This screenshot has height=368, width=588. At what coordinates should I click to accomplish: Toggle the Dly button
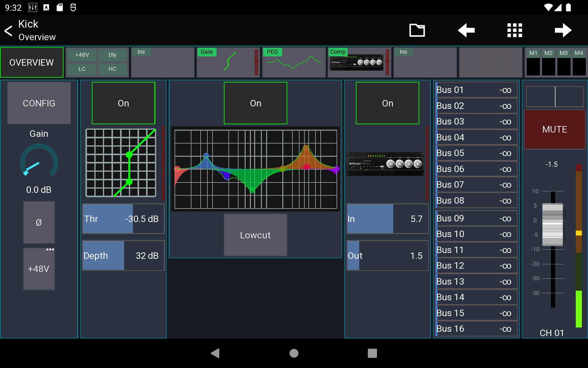click(x=112, y=55)
